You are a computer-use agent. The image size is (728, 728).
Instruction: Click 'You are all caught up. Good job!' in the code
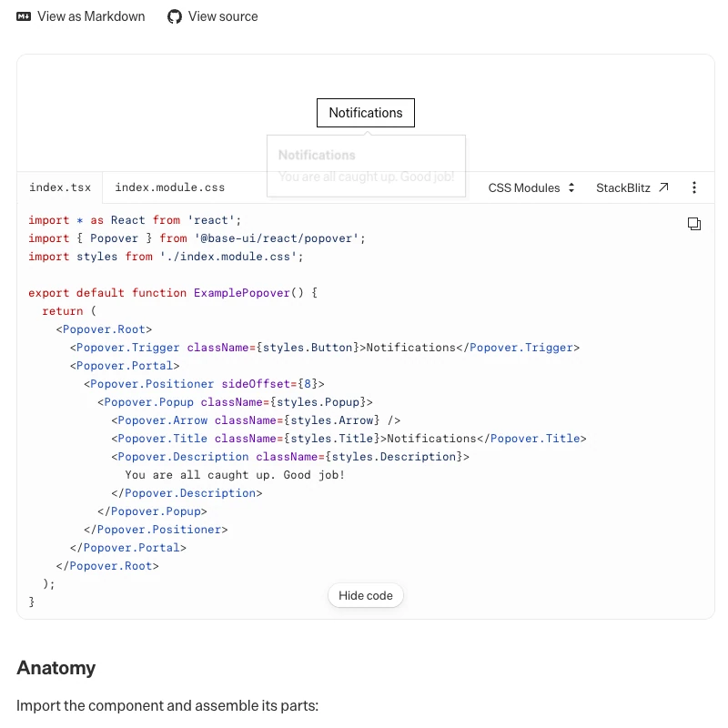click(235, 475)
